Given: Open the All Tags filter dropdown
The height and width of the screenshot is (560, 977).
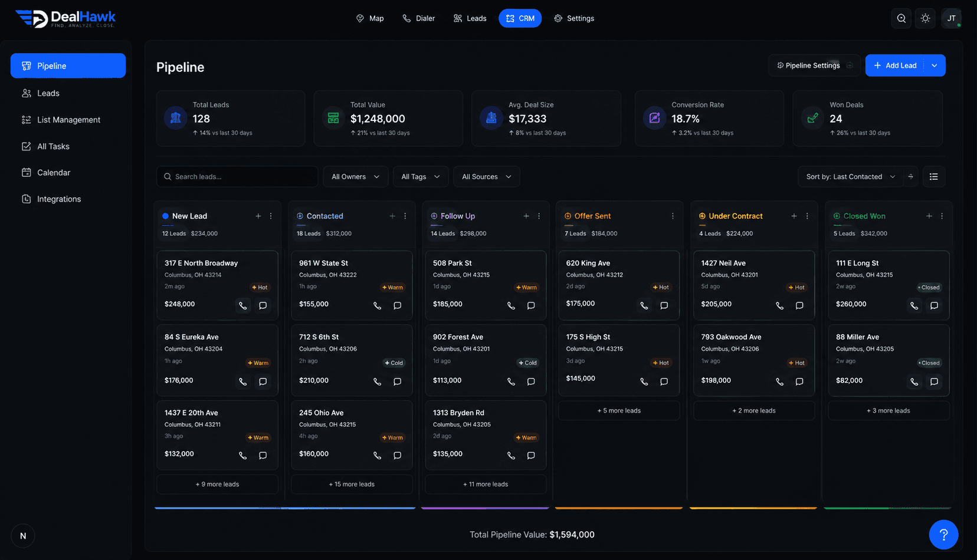Looking at the screenshot, I should click(x=421, y=177).
